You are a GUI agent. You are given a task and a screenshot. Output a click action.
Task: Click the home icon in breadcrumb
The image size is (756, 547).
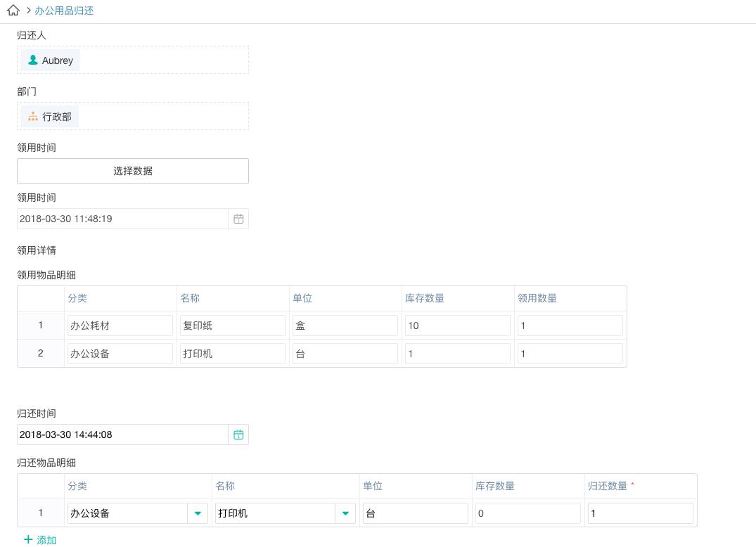pyautogui.click(x=13, y=11)
